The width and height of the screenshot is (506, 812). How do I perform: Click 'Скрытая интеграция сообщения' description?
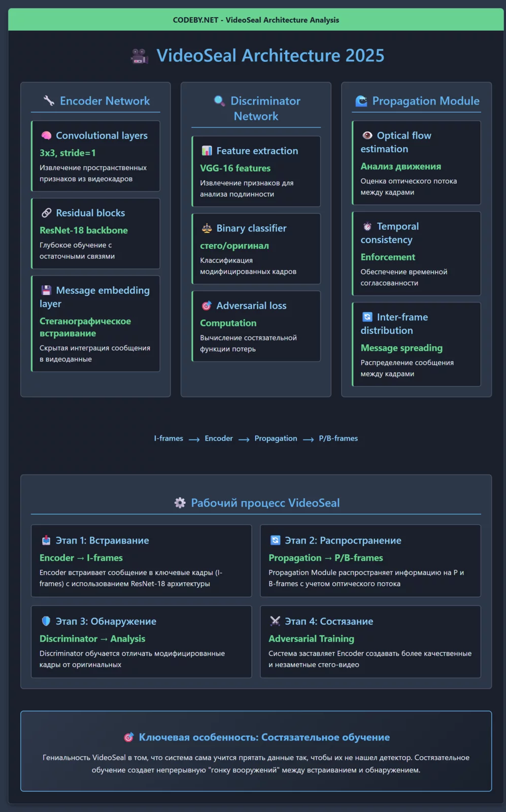(x=95, y=354)
